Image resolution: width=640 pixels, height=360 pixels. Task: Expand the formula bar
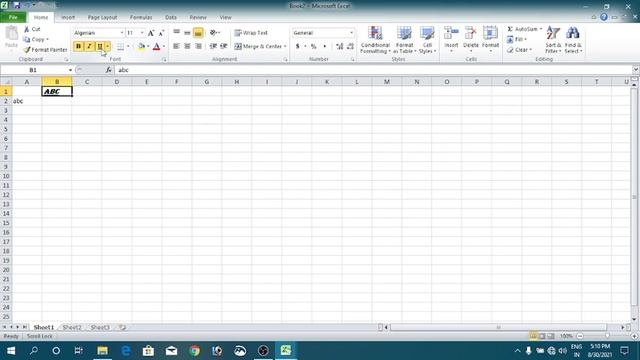(x=636, y=70)
